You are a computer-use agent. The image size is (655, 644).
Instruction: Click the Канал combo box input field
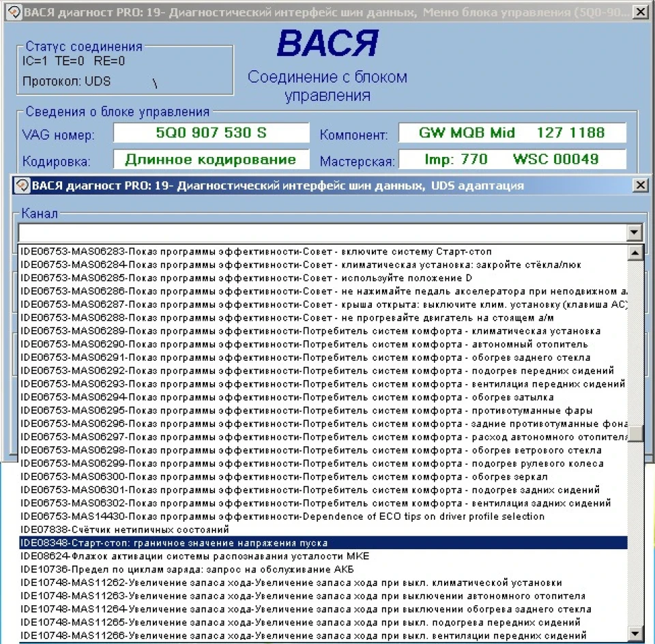(323, 232)
